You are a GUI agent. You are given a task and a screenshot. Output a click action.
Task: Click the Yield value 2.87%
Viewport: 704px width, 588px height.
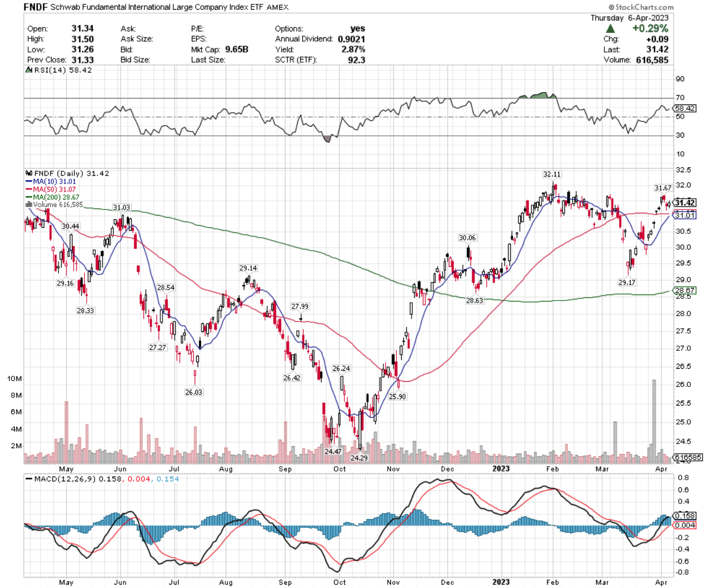[353, 49]
